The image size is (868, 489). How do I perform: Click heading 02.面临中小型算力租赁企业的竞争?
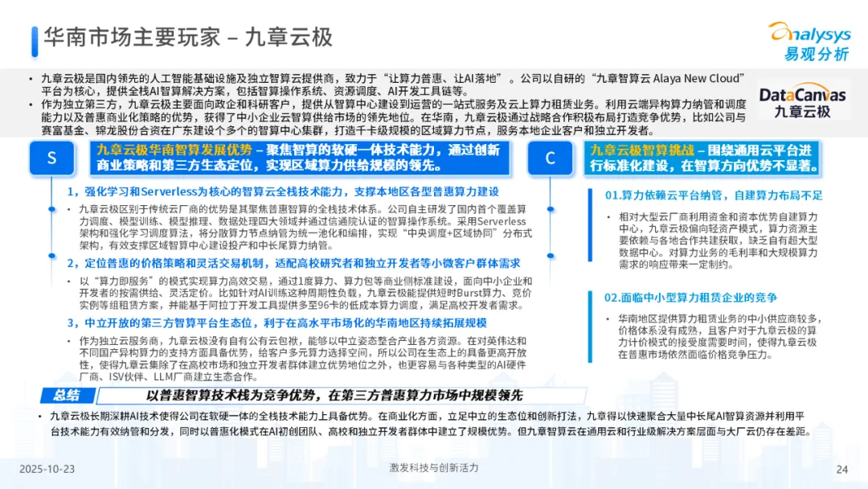click(691, 298)
